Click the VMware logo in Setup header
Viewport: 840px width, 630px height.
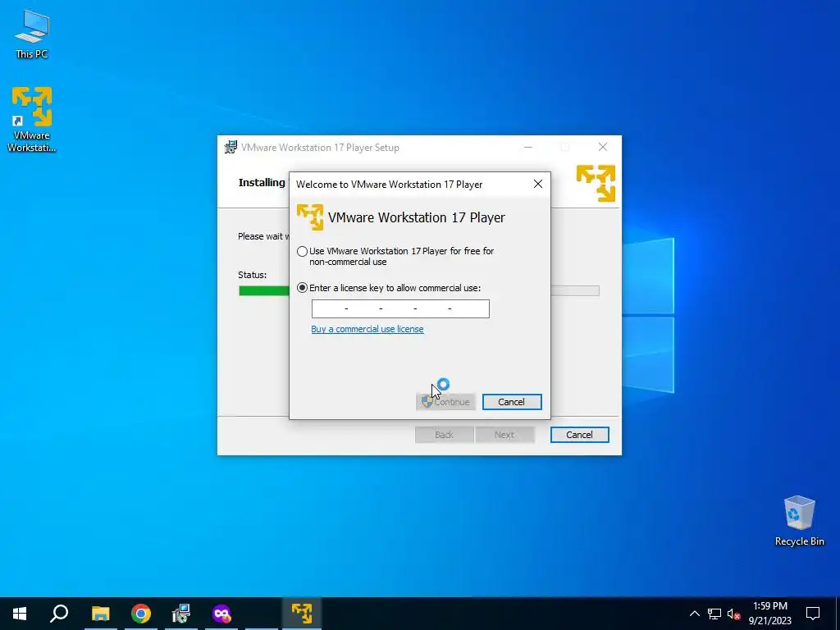(596, 183)
